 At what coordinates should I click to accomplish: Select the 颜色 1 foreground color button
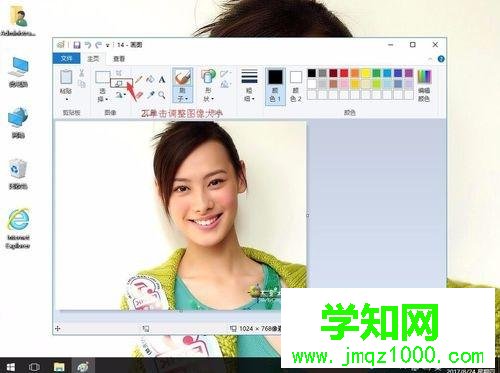pyautogui.click(x=275, y=86)
